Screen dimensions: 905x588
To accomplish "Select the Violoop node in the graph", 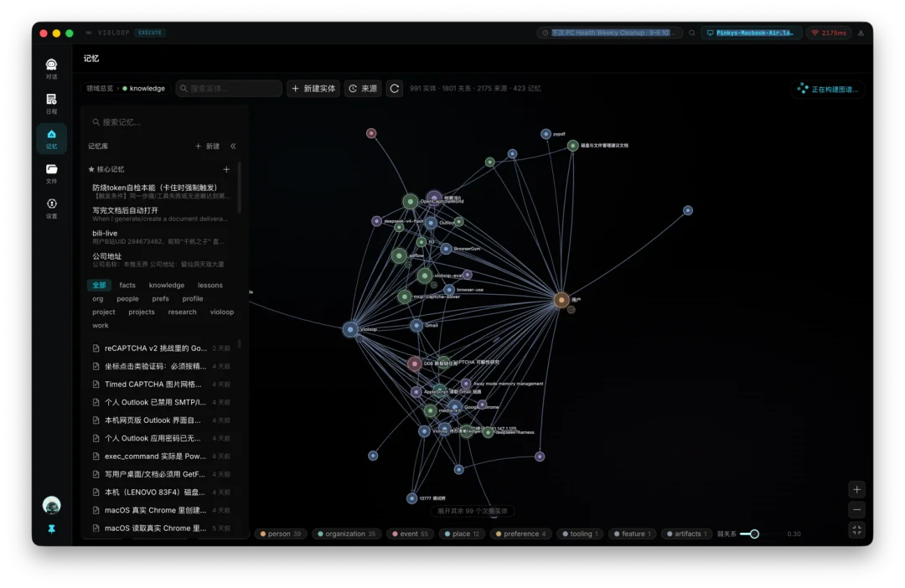I will point(350,329).
